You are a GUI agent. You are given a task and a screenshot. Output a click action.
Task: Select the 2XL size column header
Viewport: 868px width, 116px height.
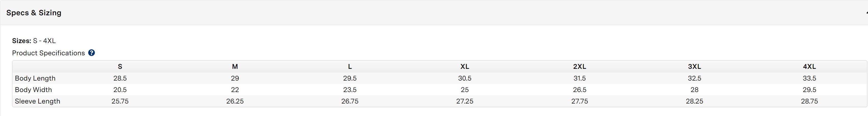pos(580,67)
